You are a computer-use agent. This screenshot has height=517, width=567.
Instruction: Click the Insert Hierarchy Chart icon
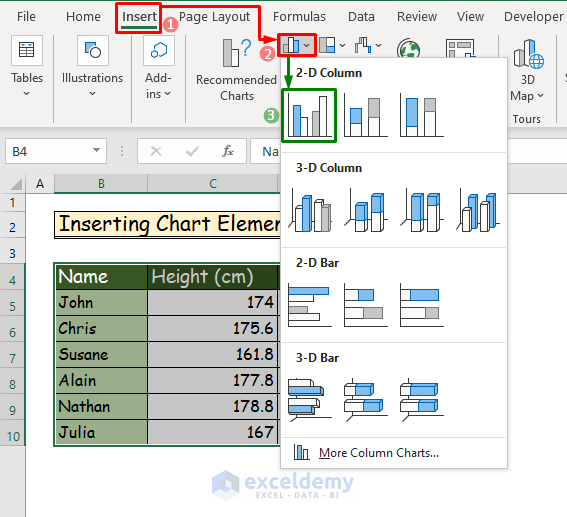click(328, 46)
